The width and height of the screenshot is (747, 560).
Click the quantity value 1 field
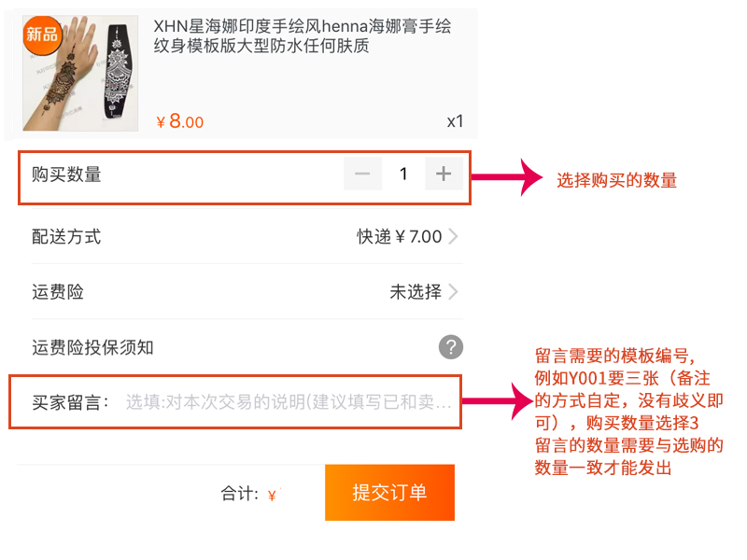pos(403,174)
